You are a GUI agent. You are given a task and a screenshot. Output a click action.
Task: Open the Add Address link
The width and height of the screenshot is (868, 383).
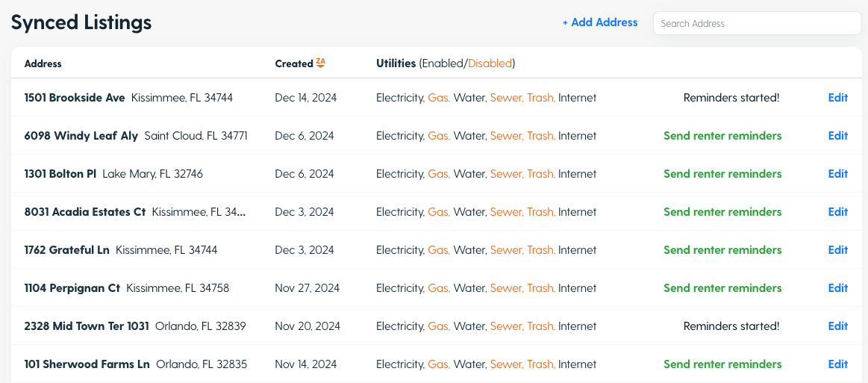pos(600,22)
